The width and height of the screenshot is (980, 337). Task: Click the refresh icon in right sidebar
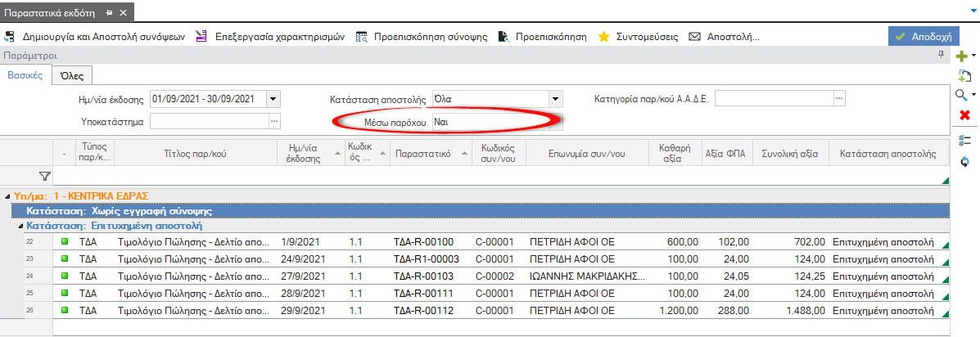964,161
